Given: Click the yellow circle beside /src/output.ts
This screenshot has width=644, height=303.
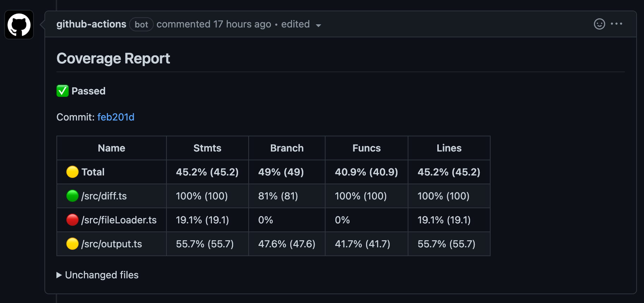Looking at the screenshot, I should [72, 244].
